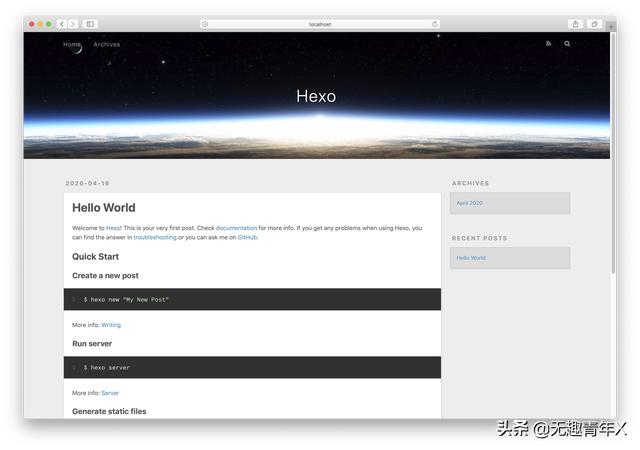Open the Server more info link

click(x=110, y=393)
